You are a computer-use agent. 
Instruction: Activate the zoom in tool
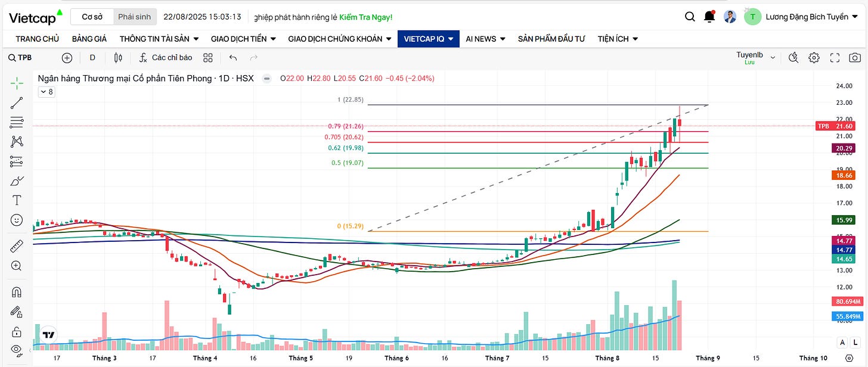point(17,266)
